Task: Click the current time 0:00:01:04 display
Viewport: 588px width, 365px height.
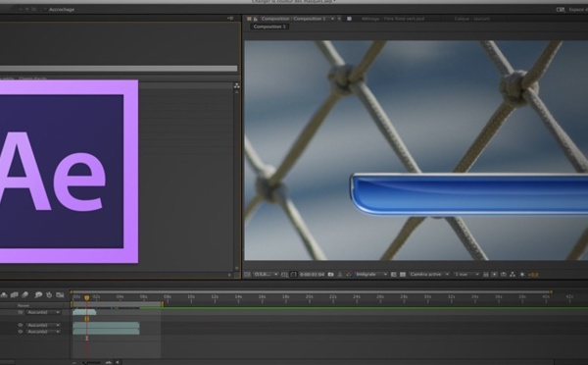Action: (312, 275)
